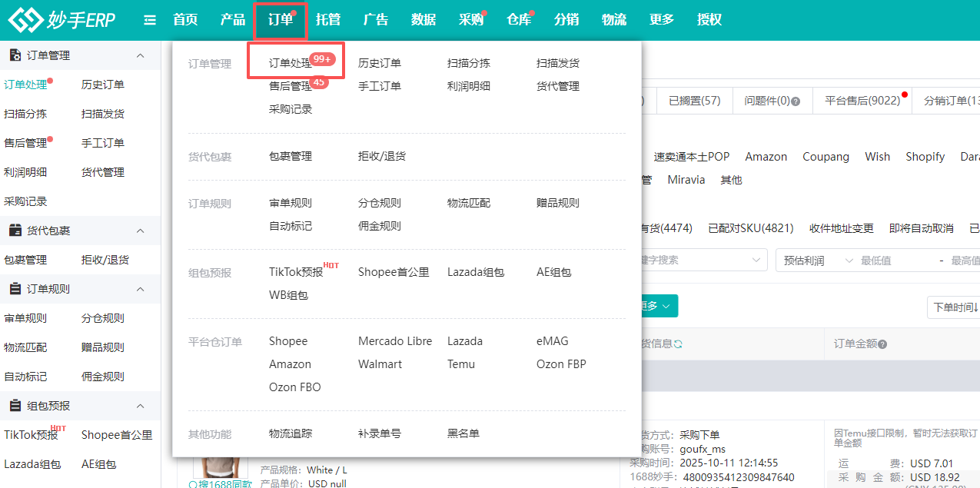Collapse the 订单规则 sidebar section chevron

click(140, 289)
